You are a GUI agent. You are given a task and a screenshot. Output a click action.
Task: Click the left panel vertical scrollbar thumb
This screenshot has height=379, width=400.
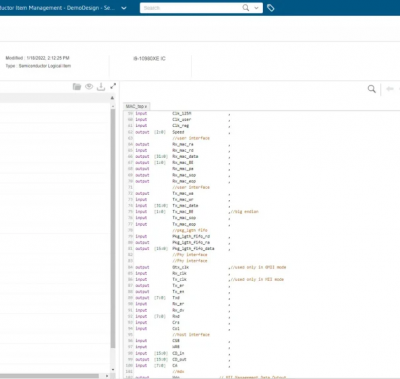pos(113,228)
